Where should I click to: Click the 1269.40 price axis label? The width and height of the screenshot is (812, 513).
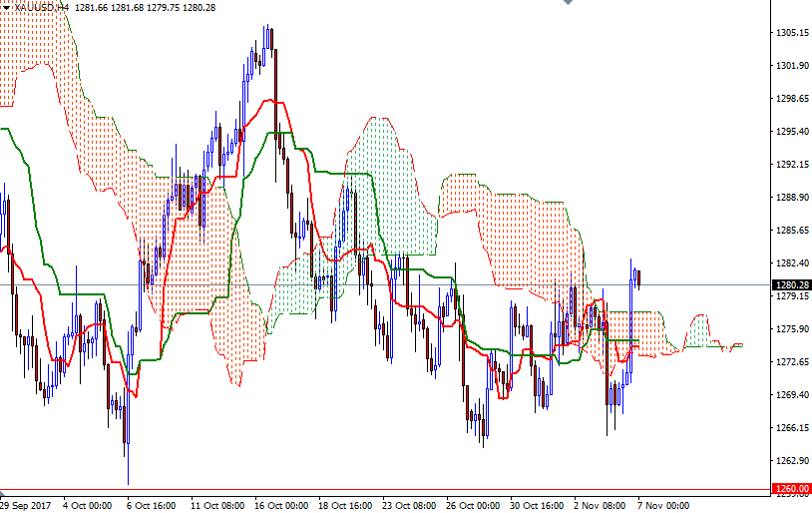(x=792, y=395)
